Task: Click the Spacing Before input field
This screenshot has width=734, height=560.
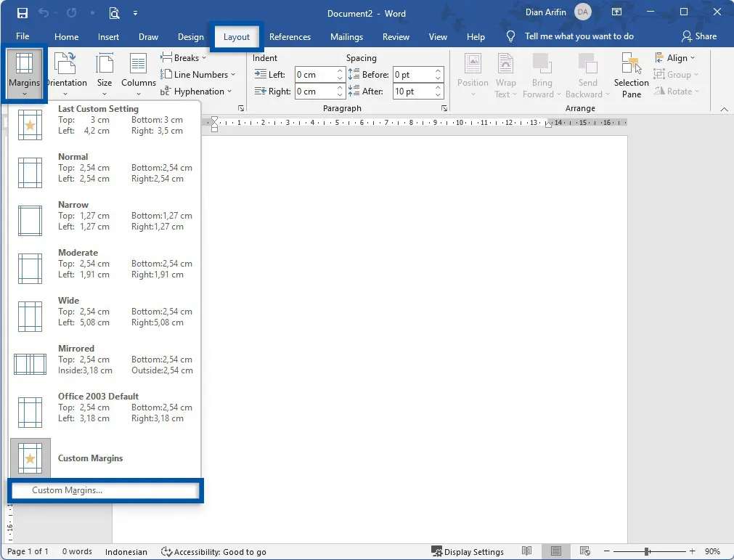Action: tap(412, 75)
